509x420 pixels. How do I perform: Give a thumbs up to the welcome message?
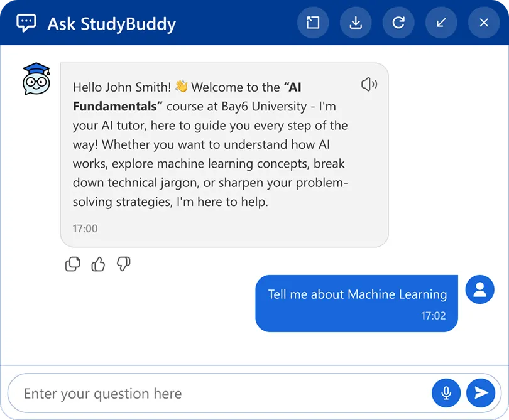click(98, 264)
